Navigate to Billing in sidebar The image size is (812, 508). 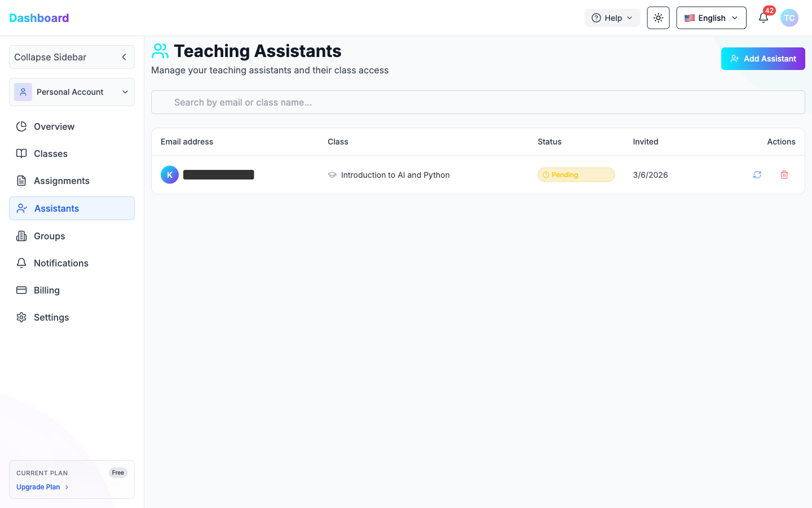[47, 290]
